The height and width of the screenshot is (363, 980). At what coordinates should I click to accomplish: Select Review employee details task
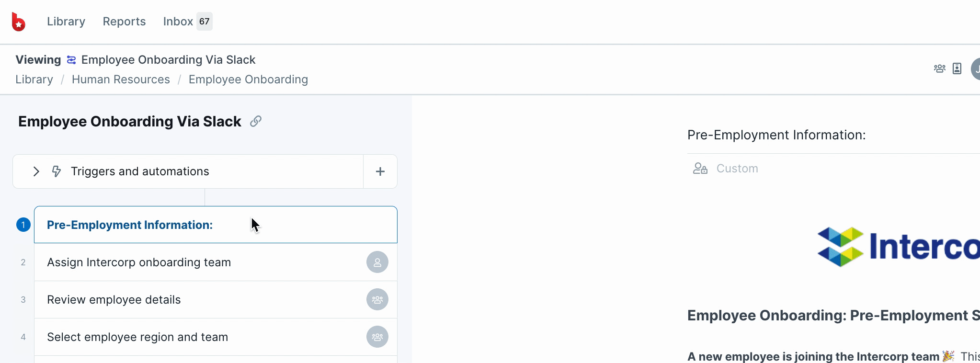point(216,300)
